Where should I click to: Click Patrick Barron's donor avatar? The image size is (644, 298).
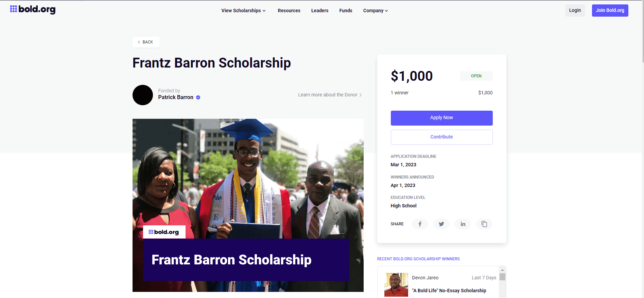(x=143, y=95)
